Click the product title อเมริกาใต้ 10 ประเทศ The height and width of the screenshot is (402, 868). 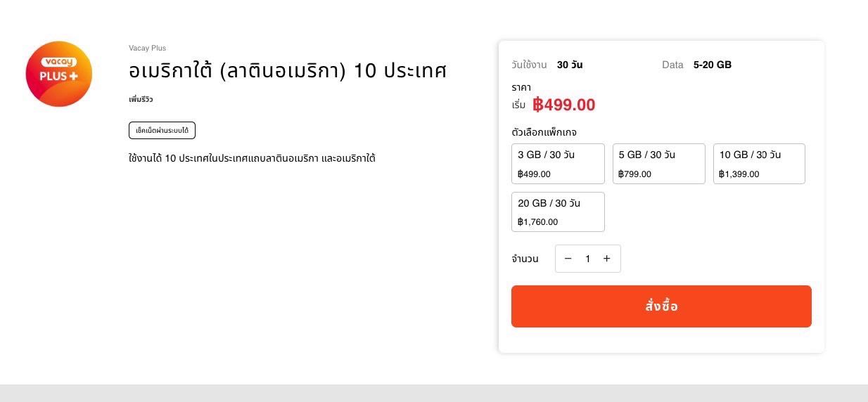tap(288, 71)
